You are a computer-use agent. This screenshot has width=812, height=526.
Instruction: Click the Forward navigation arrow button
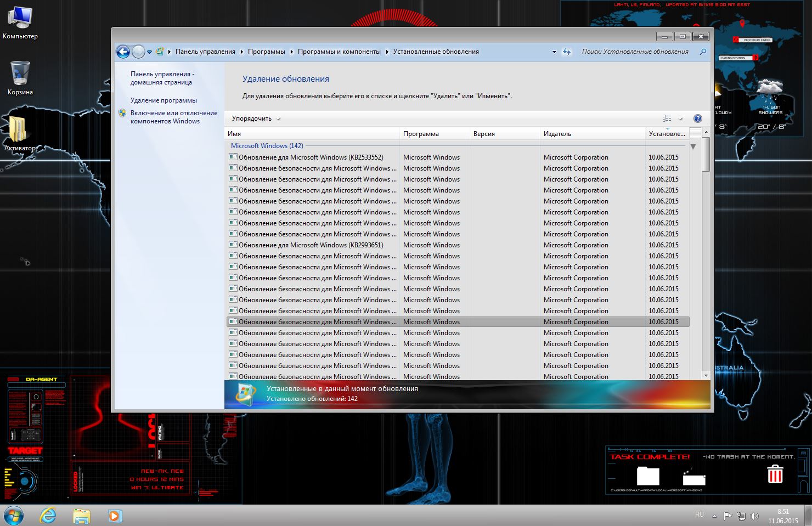(x=138, y=52)
